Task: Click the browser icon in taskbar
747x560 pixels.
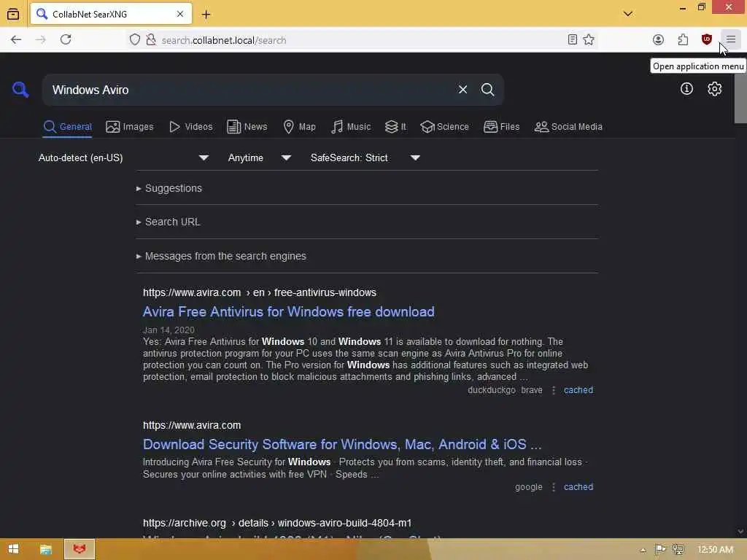Action: (80, 550)
